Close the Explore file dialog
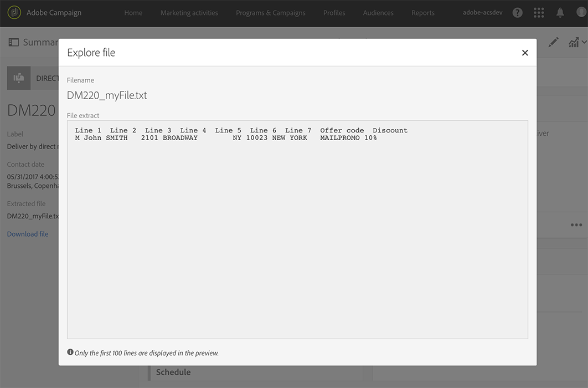This screenshot has height=388, width=588. pos(525,53)
